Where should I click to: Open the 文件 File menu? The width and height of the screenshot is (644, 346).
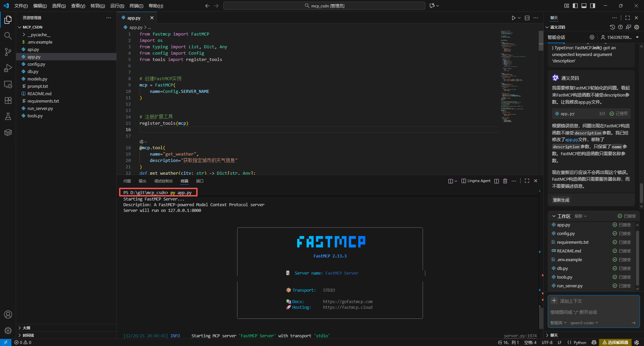[x=21, y=6]
